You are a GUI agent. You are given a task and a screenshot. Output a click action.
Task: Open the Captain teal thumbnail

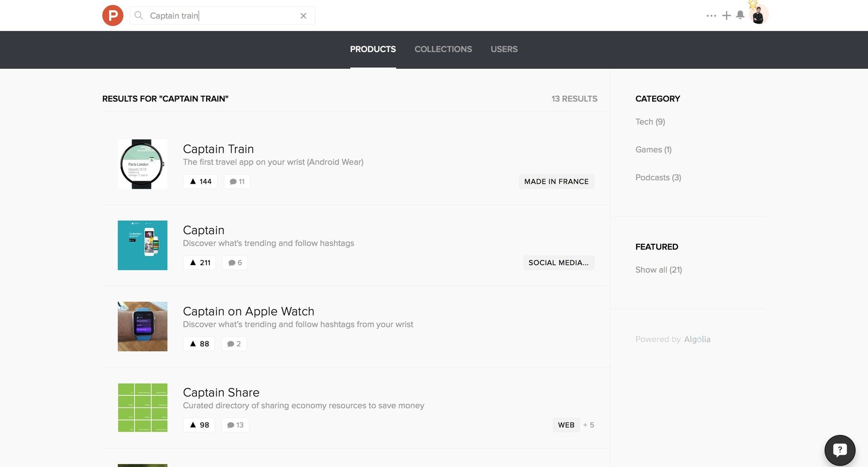coord(142,246)
